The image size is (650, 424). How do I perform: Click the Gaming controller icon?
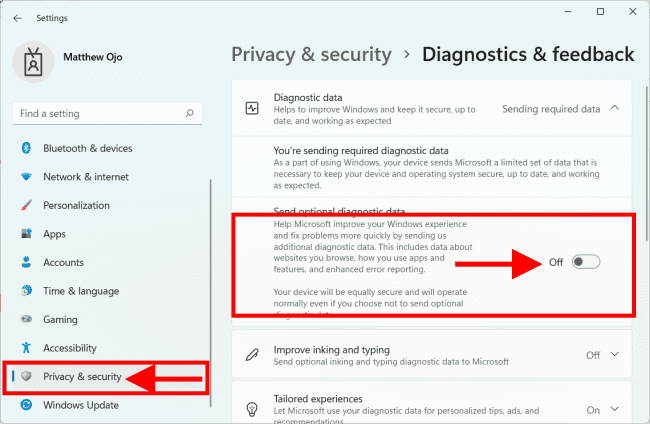(x=26, y=320)
